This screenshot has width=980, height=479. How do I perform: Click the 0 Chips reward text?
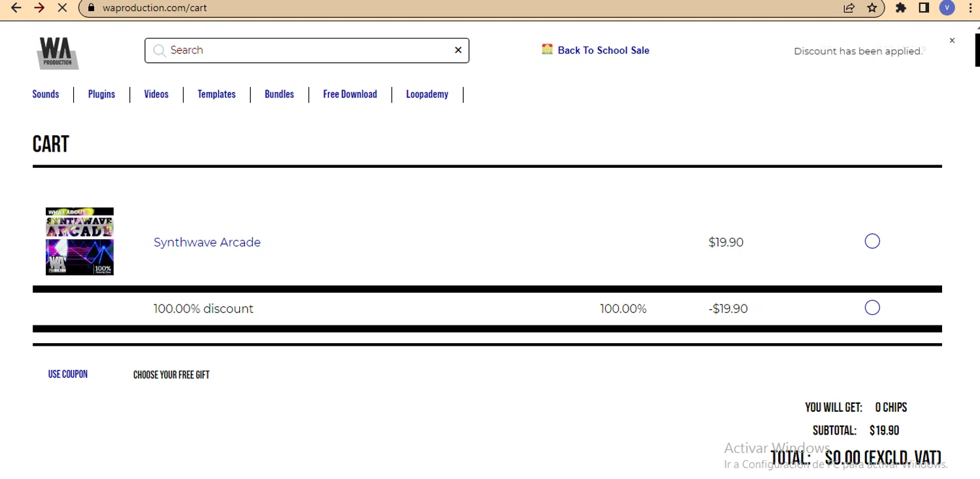[x=891, y=407]
